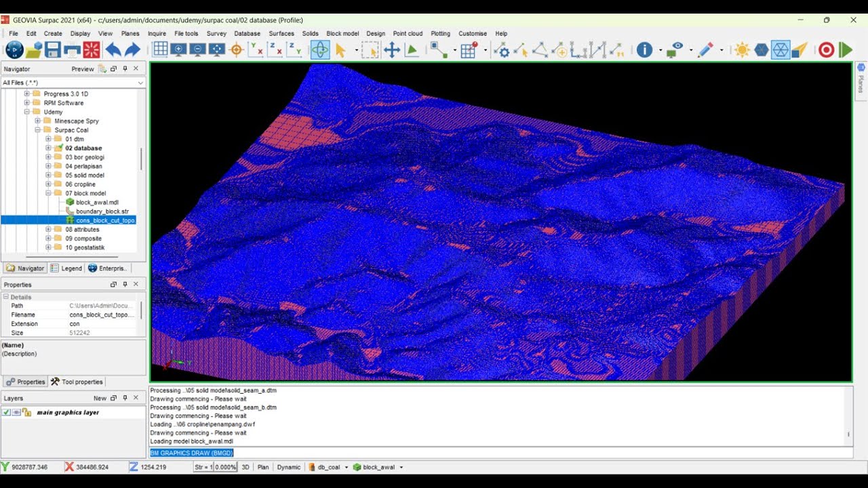The width and height of the screenshot is (868, 488).
Task: Click the blue information icon
Action: pyautogui.click(x=644, y=49)
